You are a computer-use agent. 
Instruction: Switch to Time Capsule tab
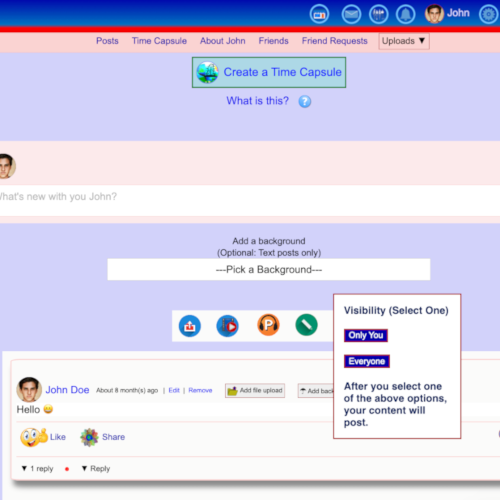click(x=159, y=41)
